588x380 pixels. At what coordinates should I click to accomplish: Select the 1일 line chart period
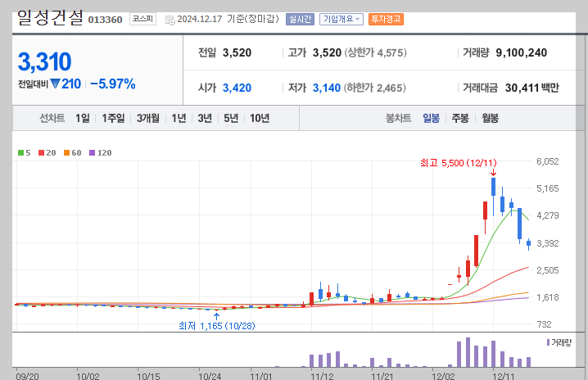pos(83,118)
